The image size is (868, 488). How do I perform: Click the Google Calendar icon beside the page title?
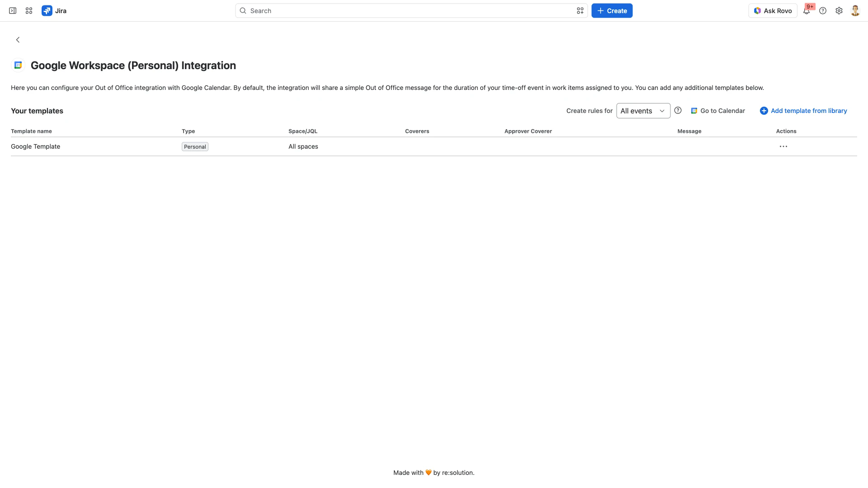pyautogui.click(x=18, y=66)
